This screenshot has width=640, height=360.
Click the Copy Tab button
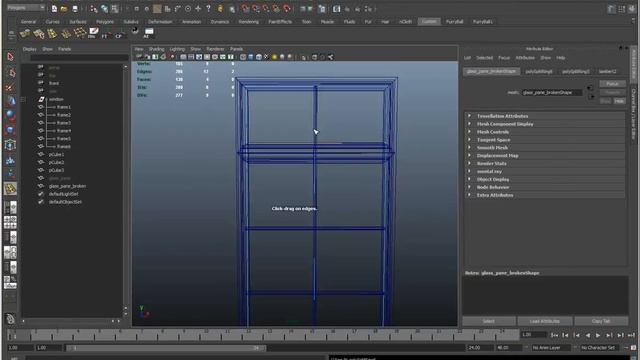point(601,321)
